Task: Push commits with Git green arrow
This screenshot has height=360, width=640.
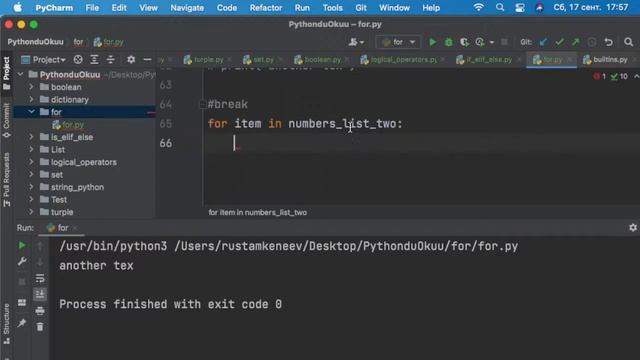Action: click(x=576, y=42)
